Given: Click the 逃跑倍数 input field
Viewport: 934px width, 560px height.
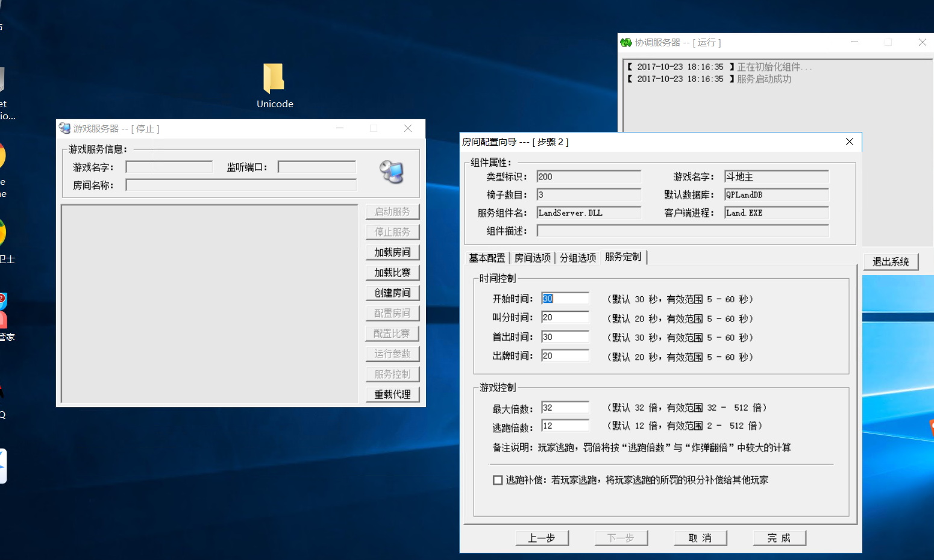Looking at the screenshot, I should coord(565,426).
